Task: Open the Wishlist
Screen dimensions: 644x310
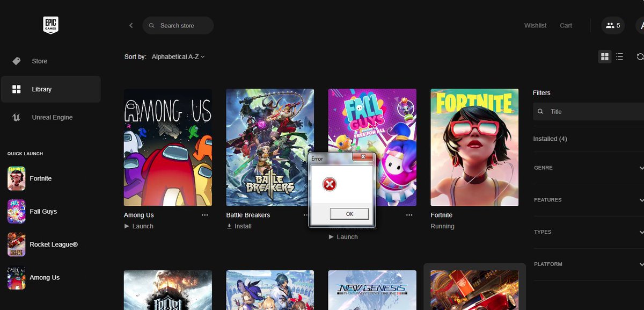Action: click(x=536, y=25)
